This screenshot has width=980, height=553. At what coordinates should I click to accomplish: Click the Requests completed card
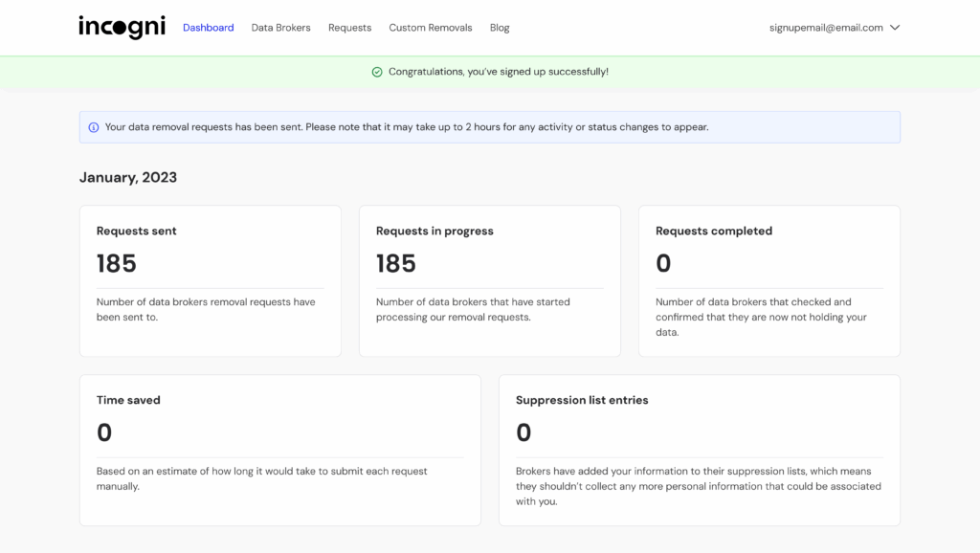pyautogui.click(x=768, y=279)
